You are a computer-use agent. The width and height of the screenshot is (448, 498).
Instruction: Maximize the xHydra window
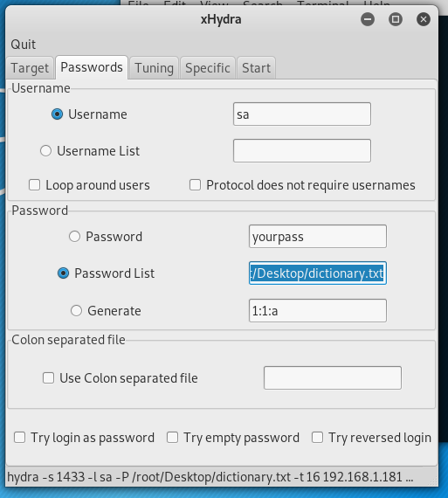(x=396, y=19)
